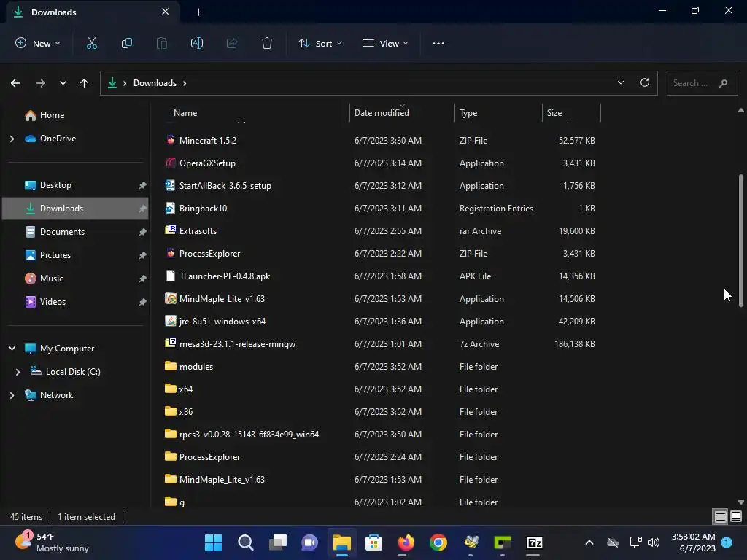Open 7-Zip from the taskbar

coord(535,542)
